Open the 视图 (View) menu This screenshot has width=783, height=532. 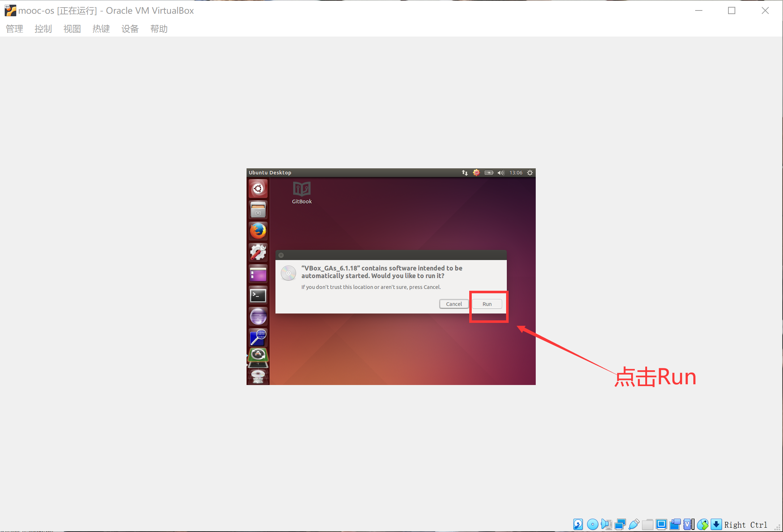[x=72, y=29]
